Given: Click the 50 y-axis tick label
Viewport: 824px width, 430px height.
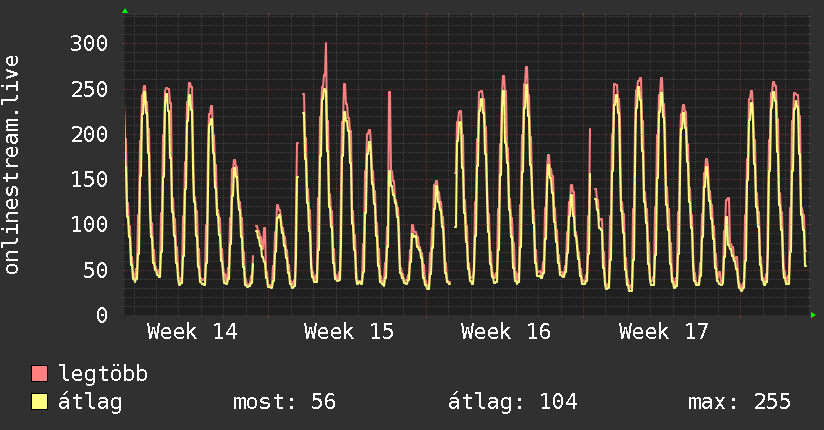Looking at the screenshot, I should click(x=96, y=271).
